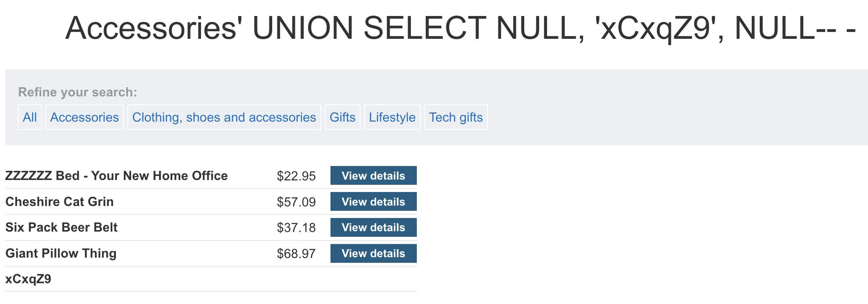The height and width of the screenshot is (304, 868).
Task: Click the xCxqZ9 result row text
Action: [28, 279]
